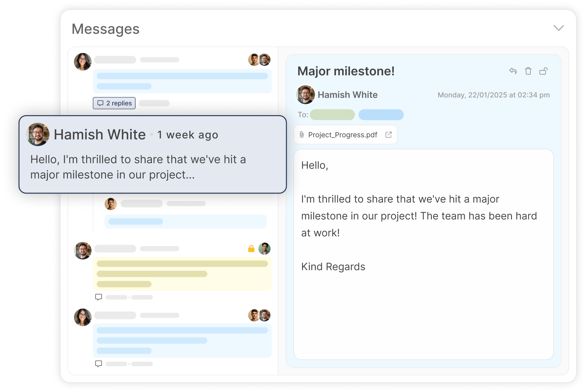Open the Major milestone message thread
This screenshot has height=392, width=586.
click(x=346, y=71)
